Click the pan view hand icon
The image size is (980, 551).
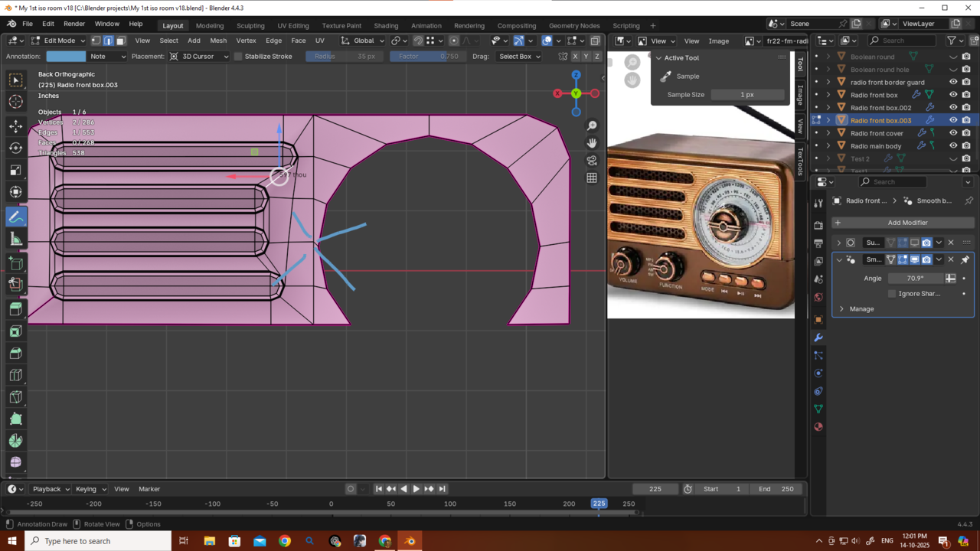pyautogui.click(x=592, y=143)
